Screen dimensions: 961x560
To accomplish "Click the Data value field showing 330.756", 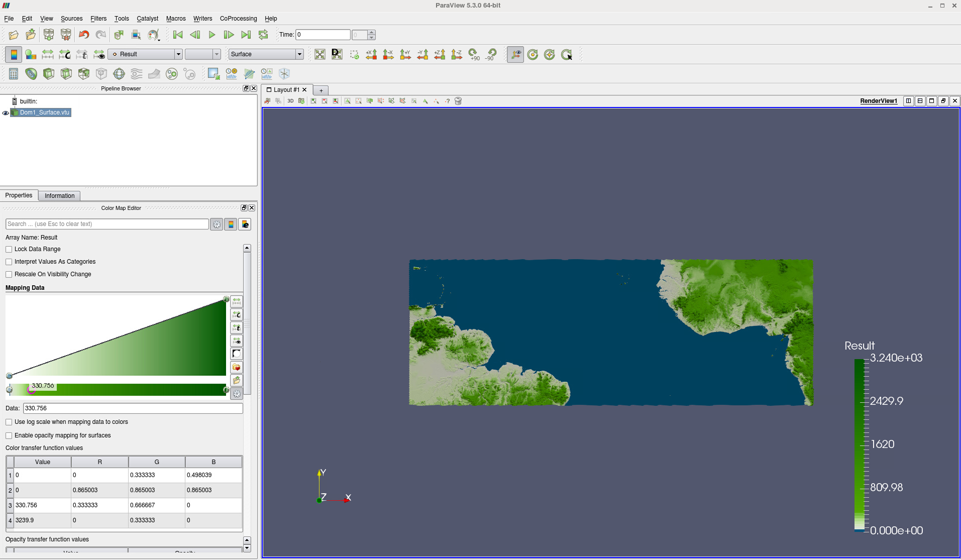I will 133,408.
